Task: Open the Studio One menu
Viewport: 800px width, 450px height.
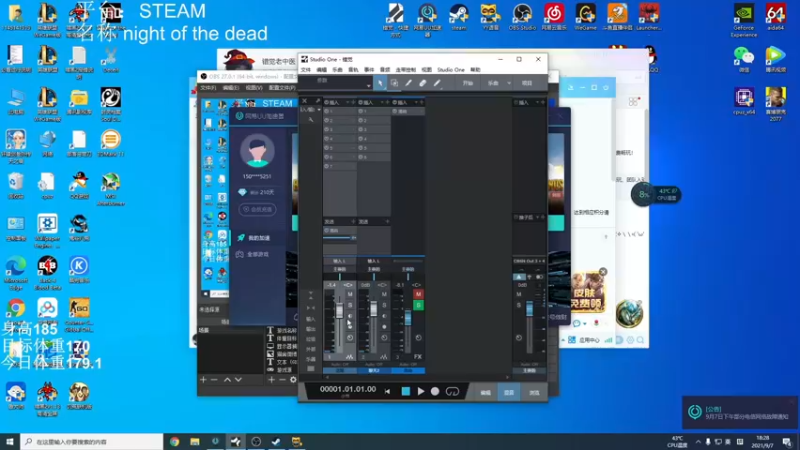Action: (451, 70)
